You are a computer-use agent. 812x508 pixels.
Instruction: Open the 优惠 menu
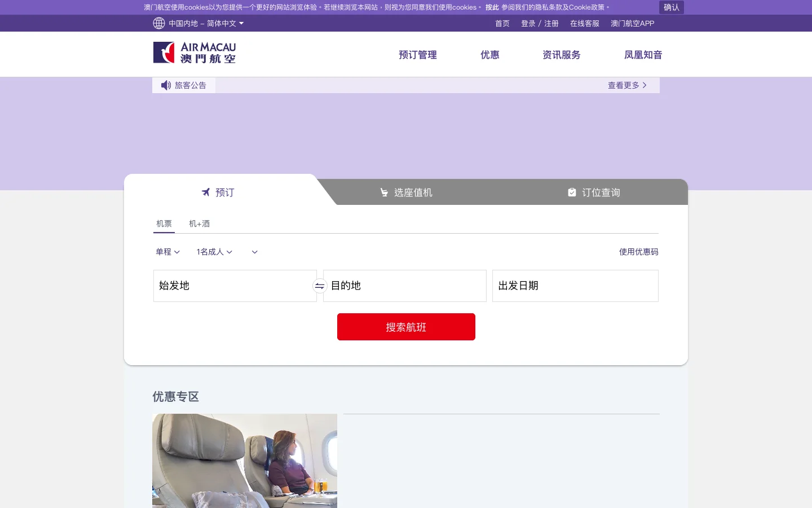pos(490,55)
